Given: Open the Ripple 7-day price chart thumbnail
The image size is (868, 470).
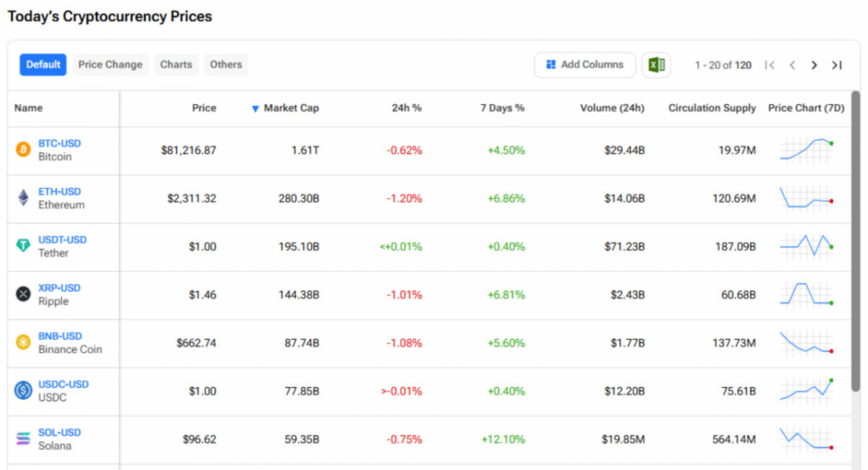Looking at the screenshot, I should point(807,294).
